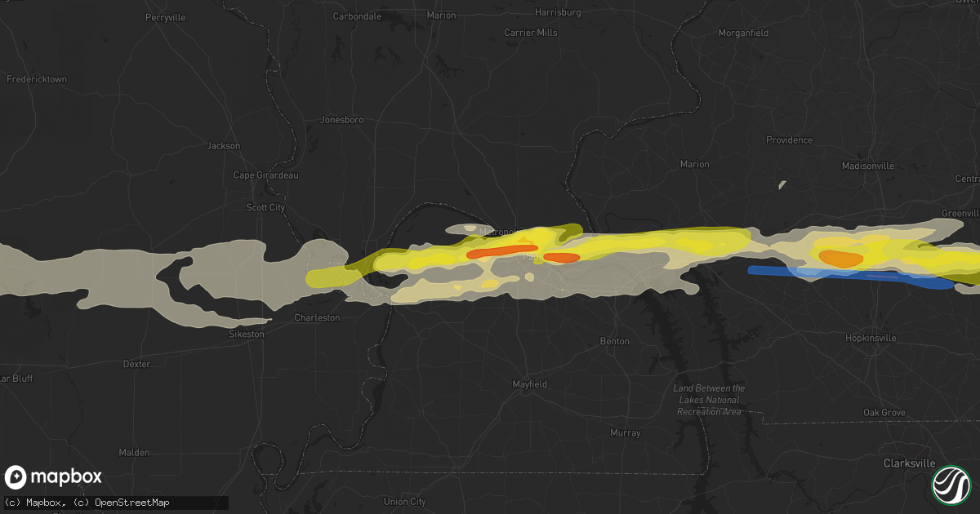Viewport: 980px width, 514px height.
Task: Click the orange hail core near Metropolis
Action: click(x=502, y=251)
